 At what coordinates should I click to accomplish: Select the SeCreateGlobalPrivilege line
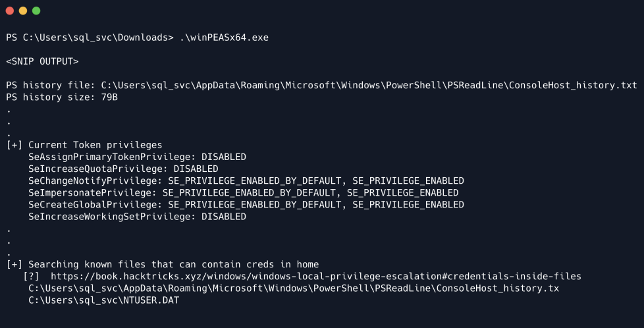tap(246, 205)
